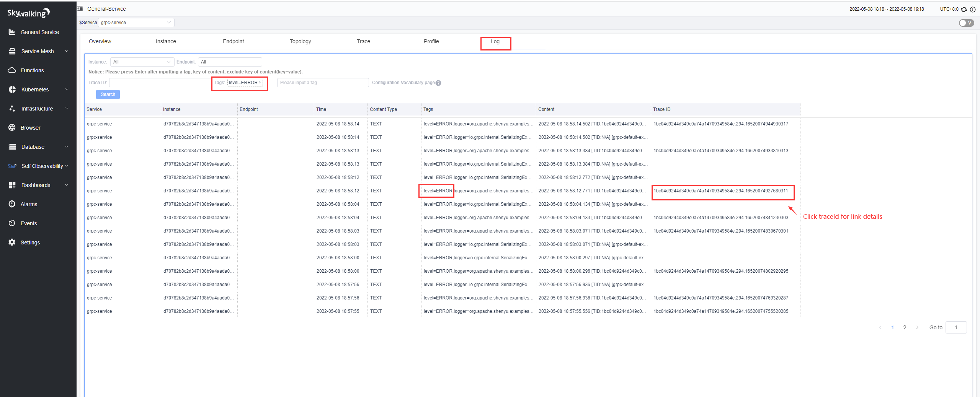Screen dimensions: 980x397
Task: Click the help icon beside Configuration Vocabulary
Action: click(438, 83)
